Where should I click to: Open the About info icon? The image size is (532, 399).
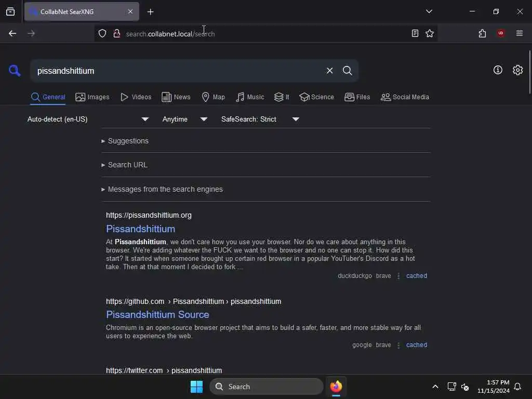pyautogui.click(x=498, y=70)
